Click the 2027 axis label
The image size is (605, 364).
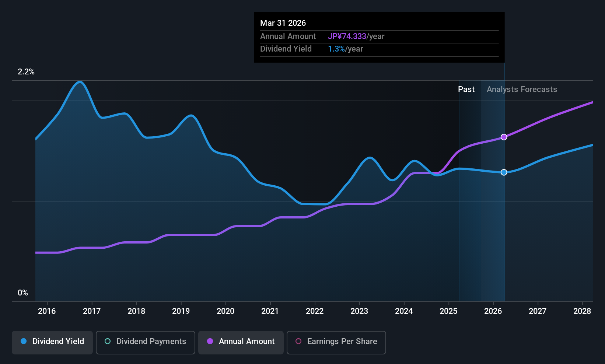tap(538, 311)
